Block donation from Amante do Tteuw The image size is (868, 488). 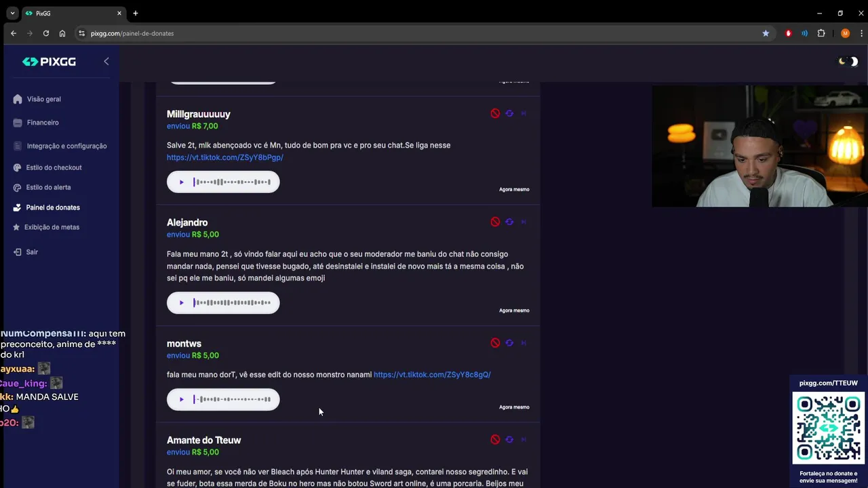click(495, 439)
